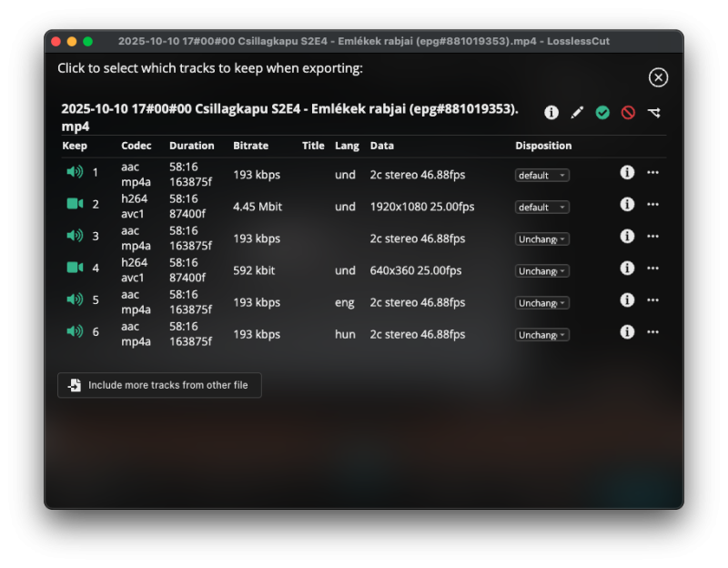Show track info for track 5
The image size is (728, 568).
pos(627,300)
